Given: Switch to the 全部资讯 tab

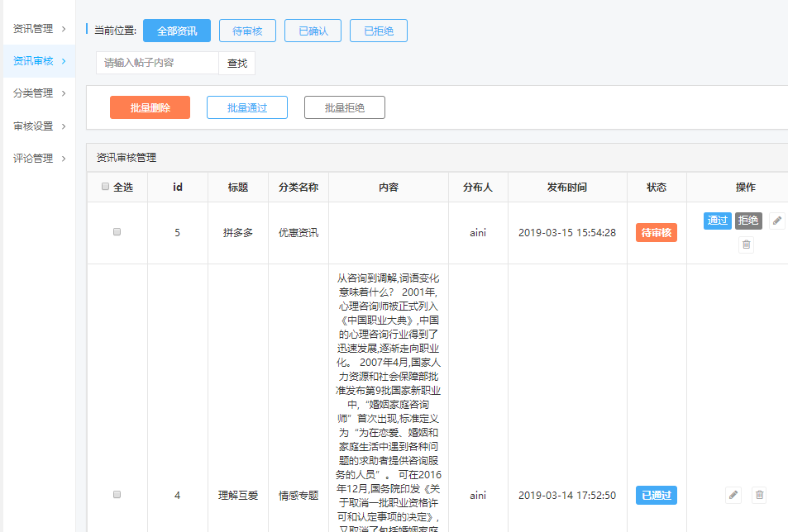Looking at the screenshot, I should pyautogui.click(x=177, y=31).
